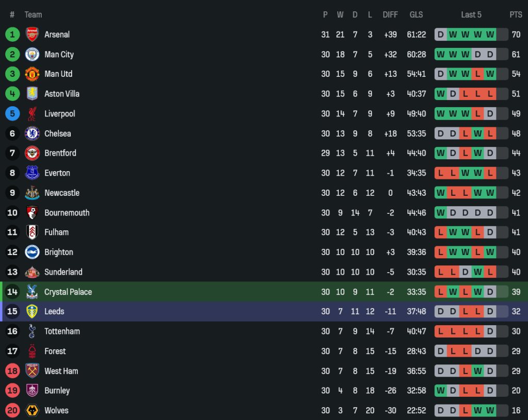Click the Man City club badge
Screen dimensions: 528x420
(x=32, y=54)
